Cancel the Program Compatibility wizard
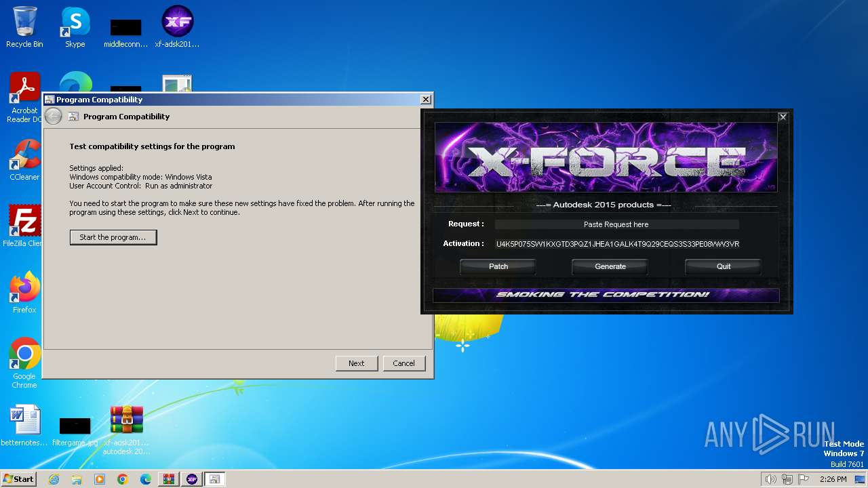 [x=403, y=363]
